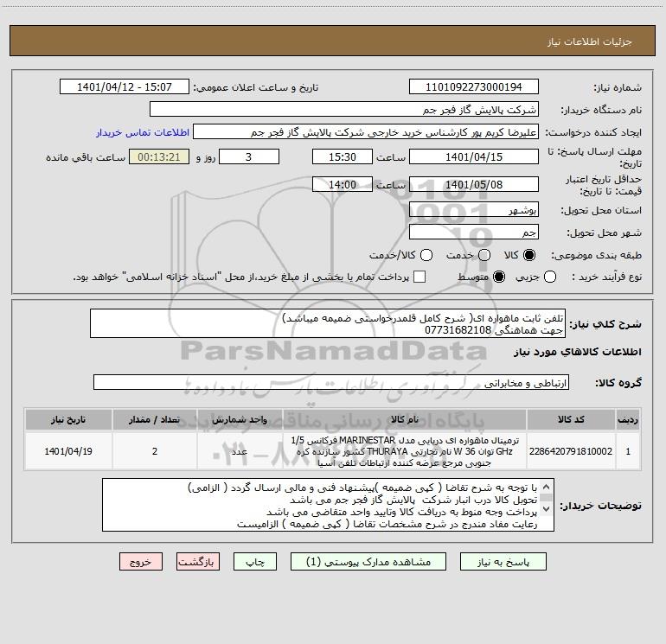Click the ردیف column header
The image size is (666, 644).
point(628,419)
